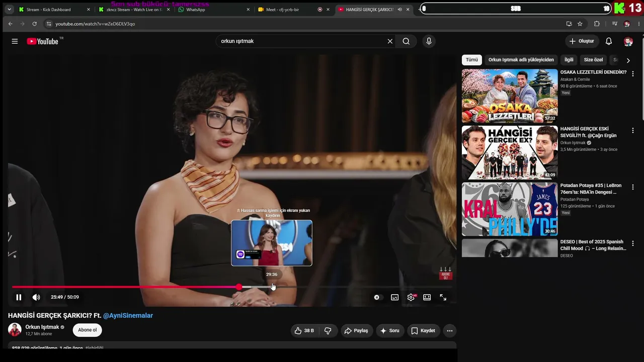644x362 pixels.
Task: Start voice search with microphone icon
Action: click(x=429, y=41)
